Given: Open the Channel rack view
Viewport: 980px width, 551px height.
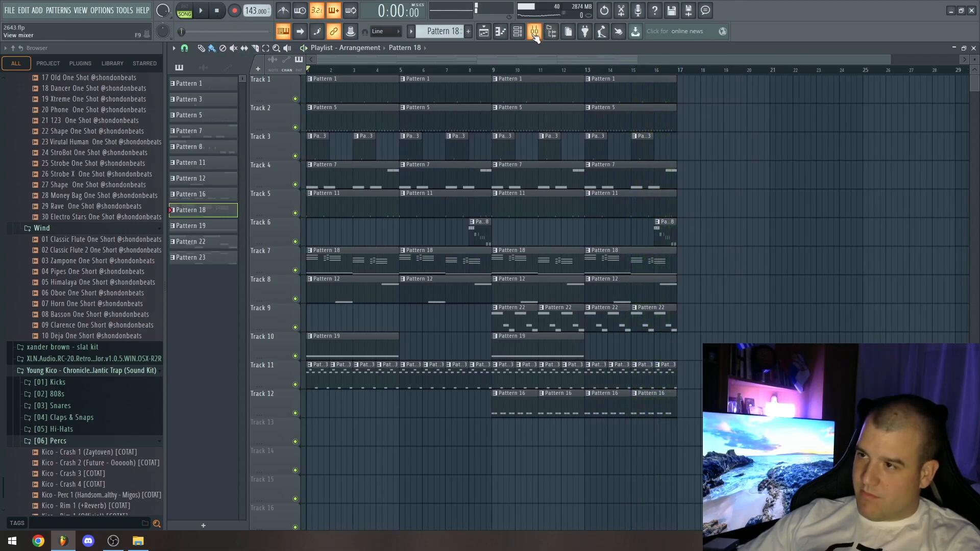Looking at the screenshot, I should click(x=518, y=32).
